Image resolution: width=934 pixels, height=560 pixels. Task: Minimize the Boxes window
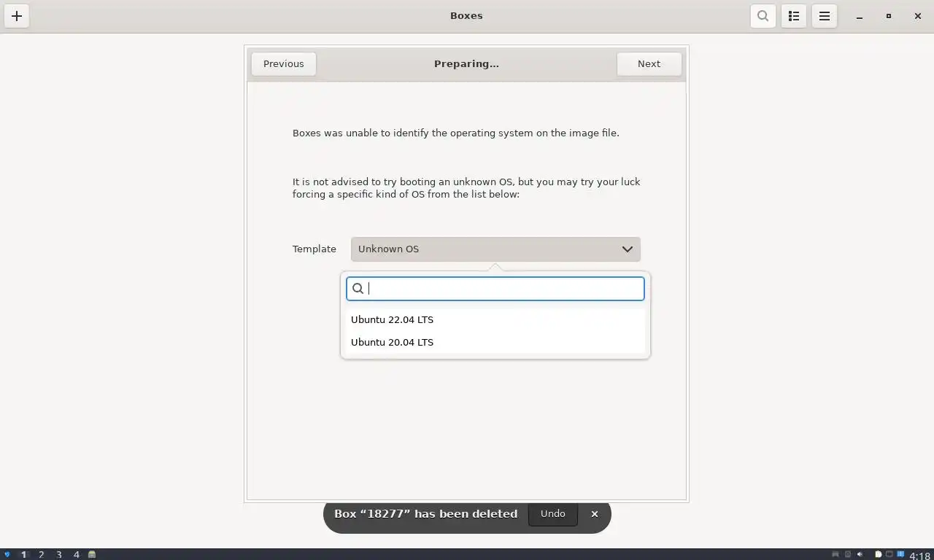point(860,16)
